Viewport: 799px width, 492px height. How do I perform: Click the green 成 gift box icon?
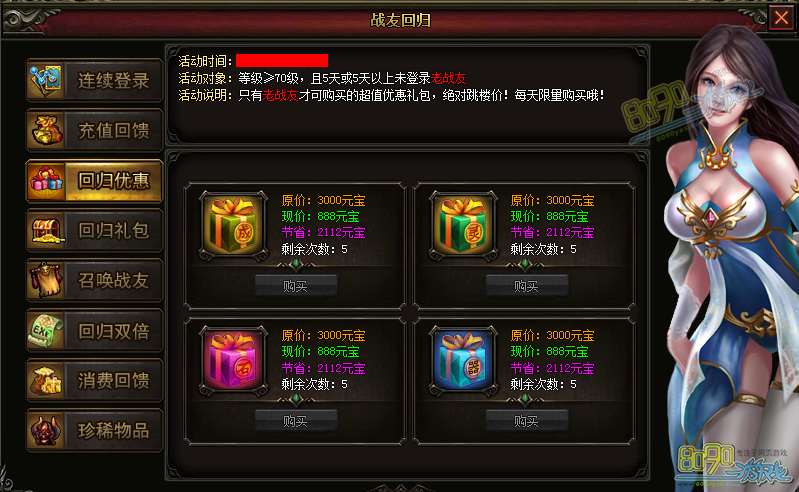pos(233,225)
